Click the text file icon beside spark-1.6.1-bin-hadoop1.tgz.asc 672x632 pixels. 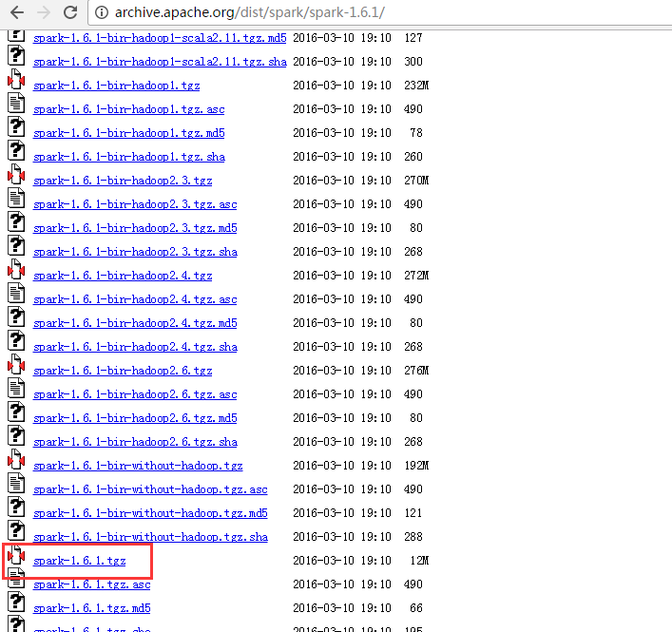tap(16, 104)
